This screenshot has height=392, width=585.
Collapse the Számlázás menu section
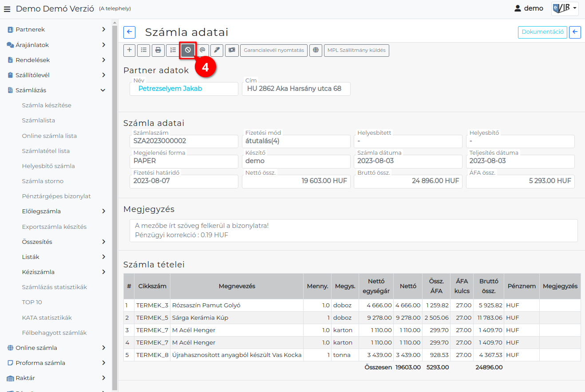coord(56,90)
